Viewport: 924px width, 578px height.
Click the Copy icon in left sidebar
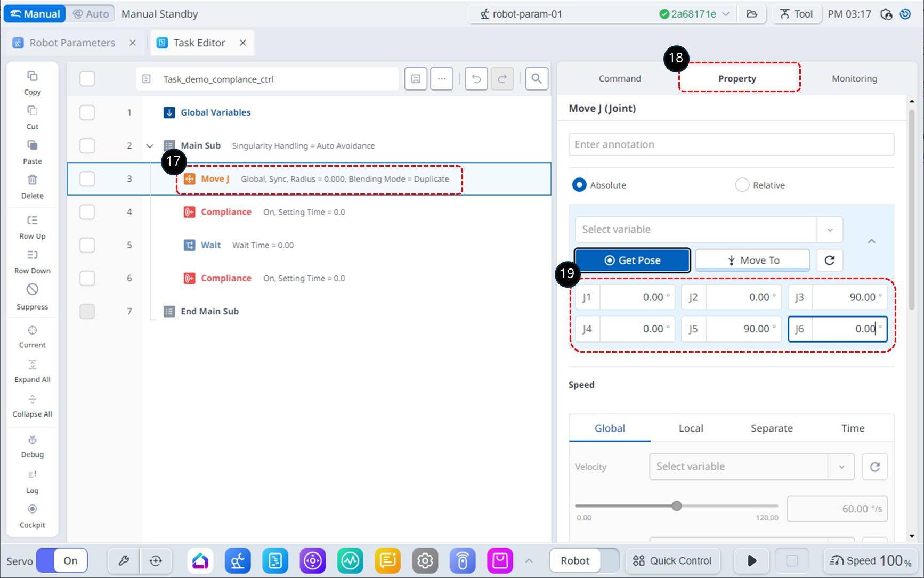click(32, 76)
